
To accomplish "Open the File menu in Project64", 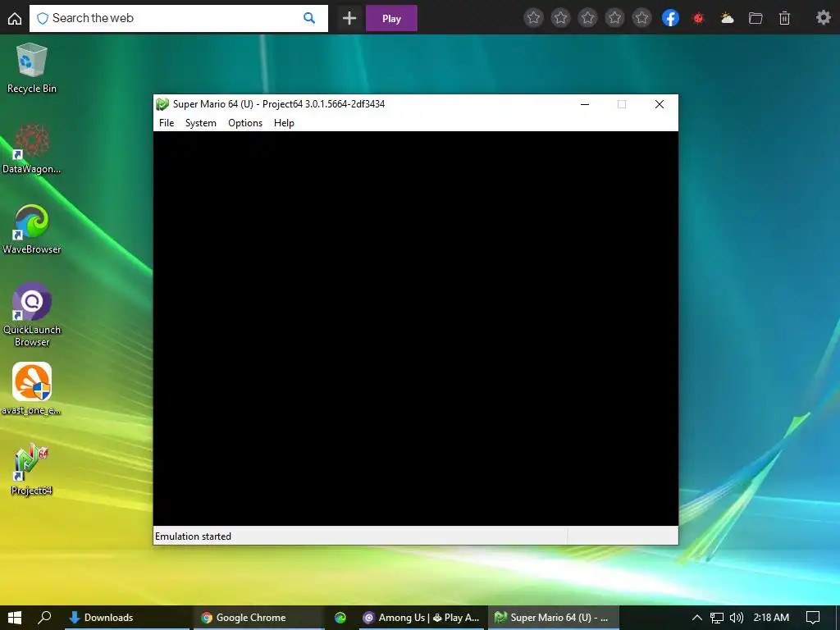I will coord(166,123).
